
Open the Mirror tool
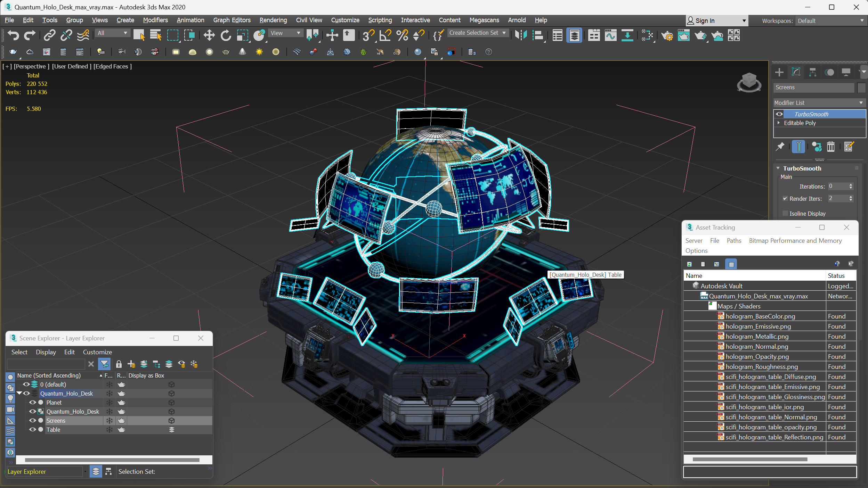point(521,35)
